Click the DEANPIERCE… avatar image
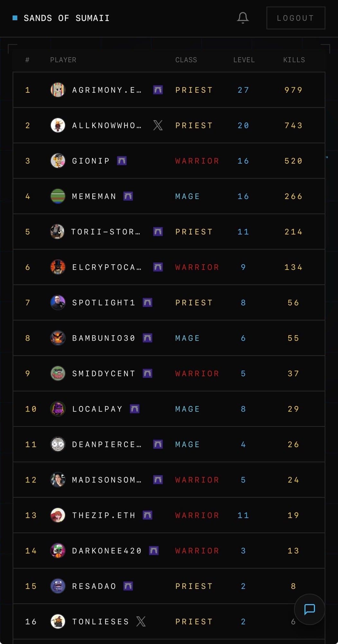Viewport: 338px width, 644px height. (x=58, y=444)
